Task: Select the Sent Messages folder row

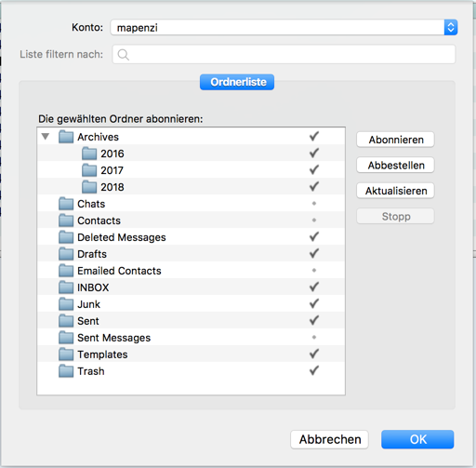Action: coord(191,338)
